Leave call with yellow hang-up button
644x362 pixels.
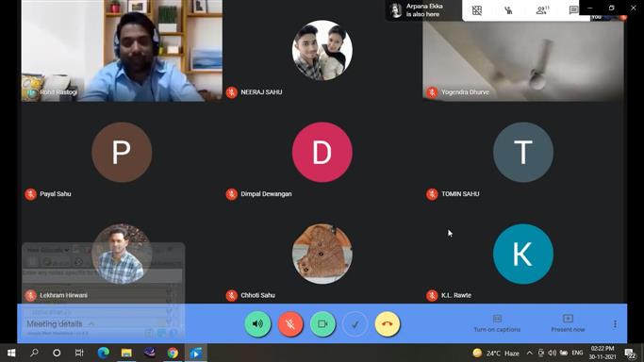pos(387,324)
